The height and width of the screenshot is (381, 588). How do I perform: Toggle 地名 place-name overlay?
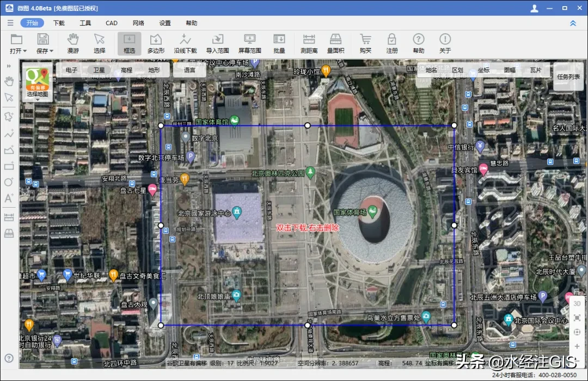[431, 70]
